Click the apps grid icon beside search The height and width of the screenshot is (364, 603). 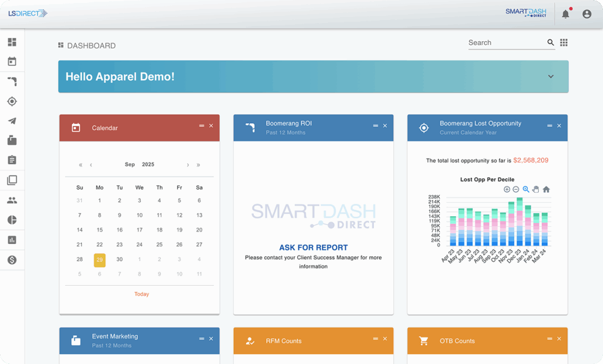564,42
